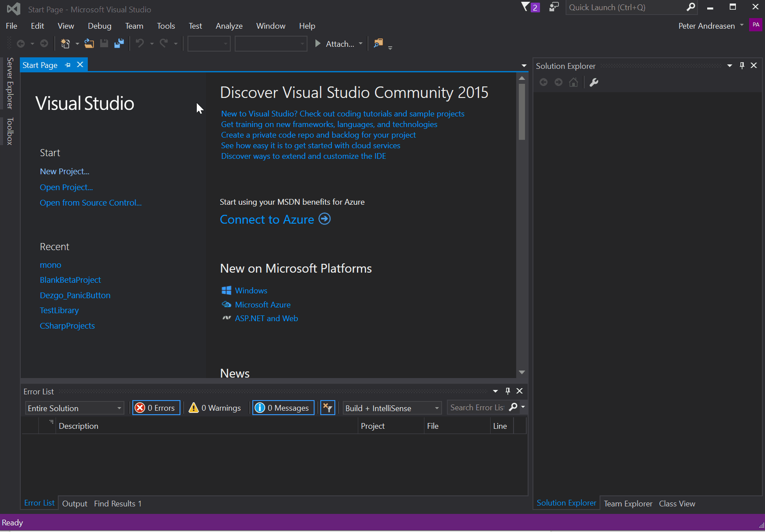Viewport: 765px width, 532px height.
Task: Switch to the Team Explorer tab
Action: (x=628, y=503)
